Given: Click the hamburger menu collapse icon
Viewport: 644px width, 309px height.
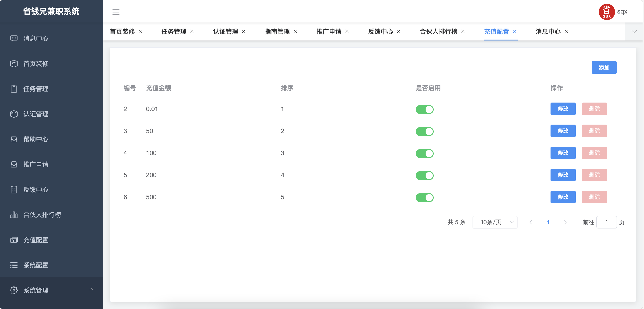Looking at the screenshot, I should click(x=116, y=12).
